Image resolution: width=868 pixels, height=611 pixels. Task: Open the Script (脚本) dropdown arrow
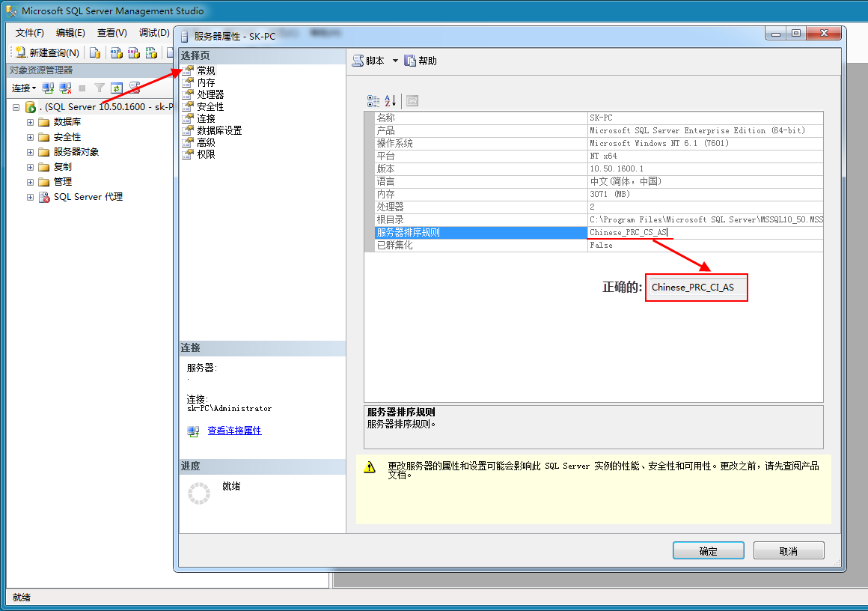(x=395, y=61)
